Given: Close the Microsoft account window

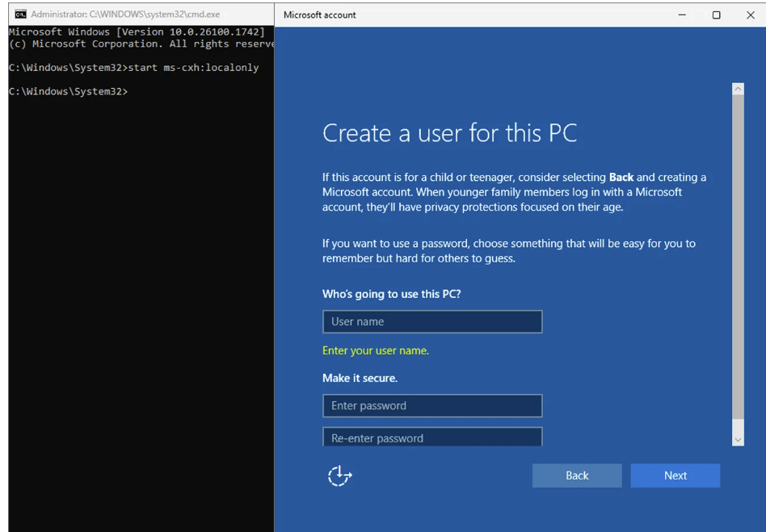Looking at the screenshot, I should [x=751, y=15].
